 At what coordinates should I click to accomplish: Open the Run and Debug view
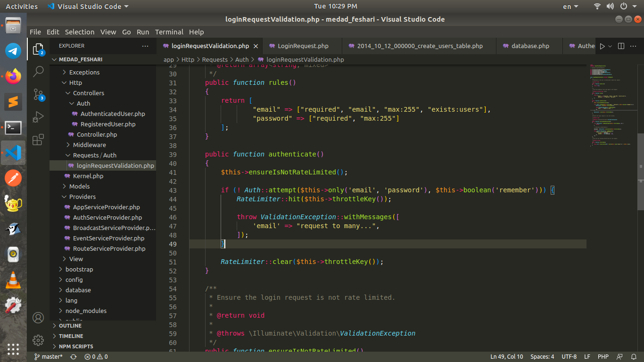pyautogui.click(x=38, y=117)
